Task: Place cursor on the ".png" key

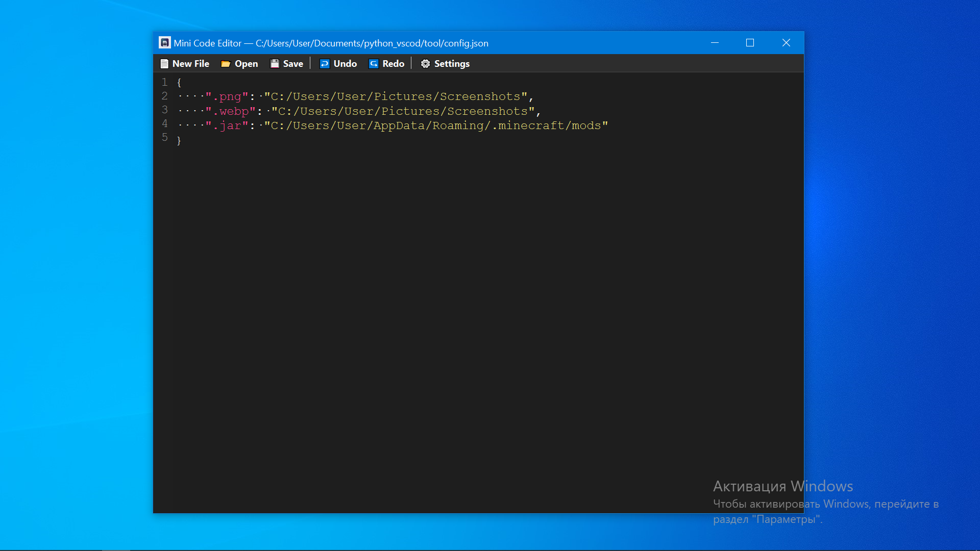Action: [x=227, y=96]
